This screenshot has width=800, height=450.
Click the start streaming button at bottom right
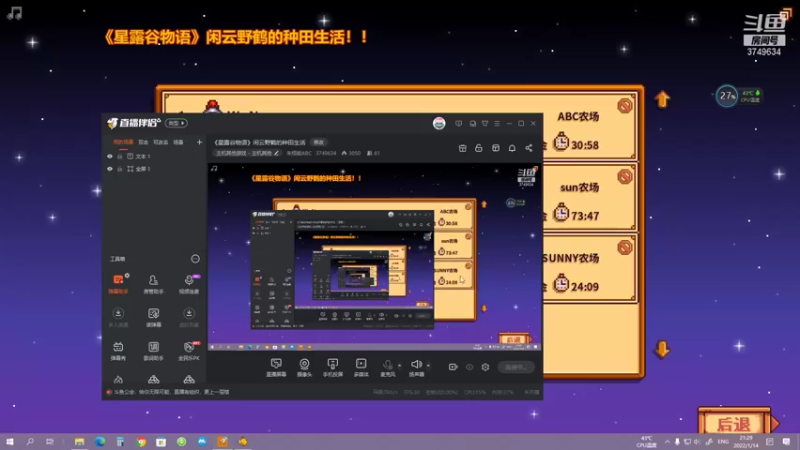coord(516,367)
